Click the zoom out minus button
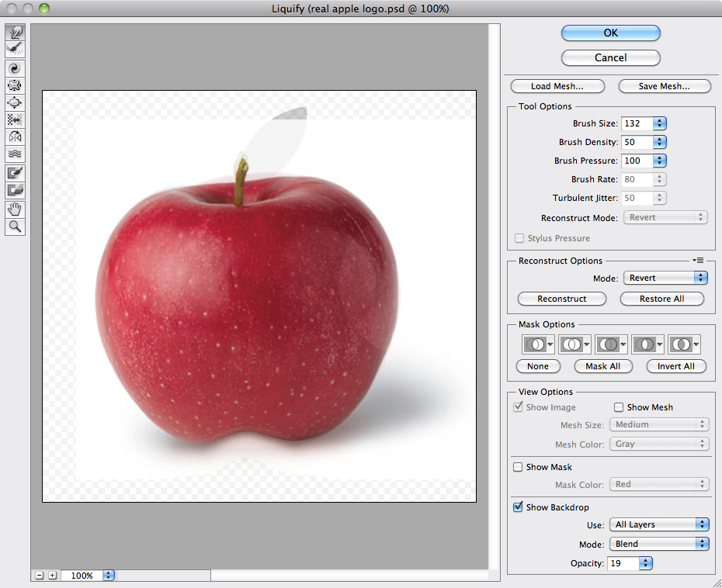The image size is (722, 588). (x=39, y=575)
